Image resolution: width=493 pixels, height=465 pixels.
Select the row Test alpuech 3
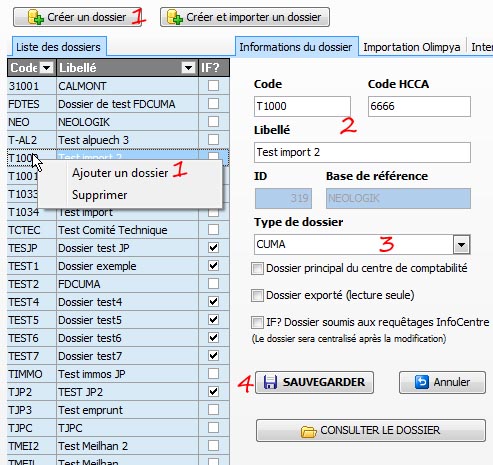tap(118, 140)
